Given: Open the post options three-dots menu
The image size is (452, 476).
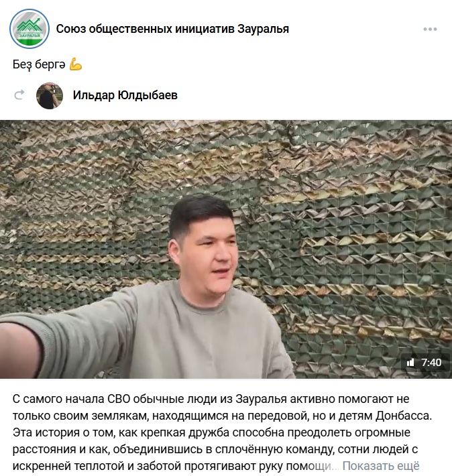Looking at the screenshot, I should tap(430, 29).
